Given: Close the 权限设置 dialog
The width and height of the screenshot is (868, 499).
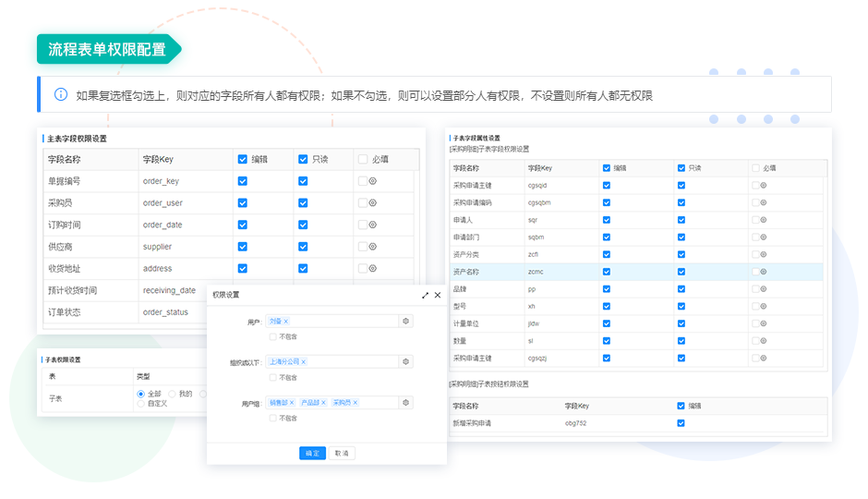Looking at the screenshot, I should click(x=438, y=295).
